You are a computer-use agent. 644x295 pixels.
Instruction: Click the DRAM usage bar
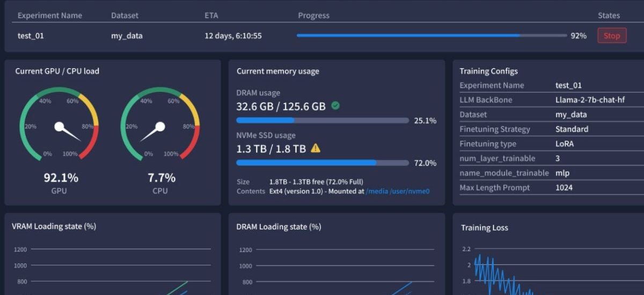point(323,121)
